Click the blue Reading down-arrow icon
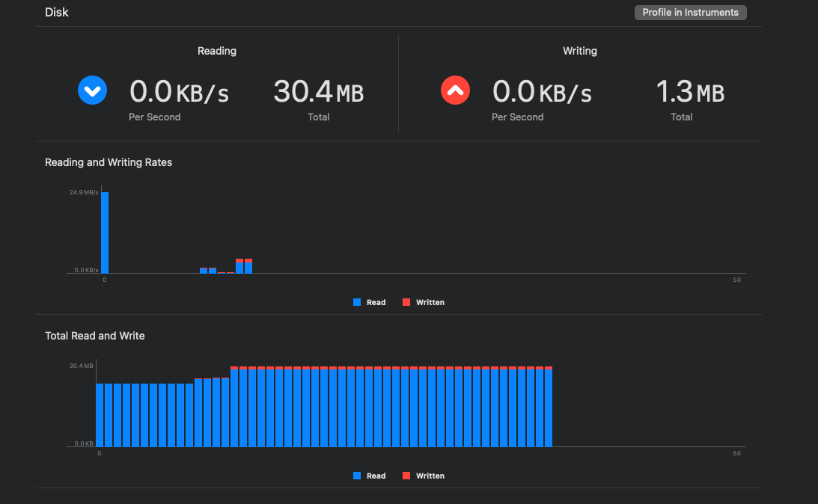818x504 pixels. pos(93,91)
